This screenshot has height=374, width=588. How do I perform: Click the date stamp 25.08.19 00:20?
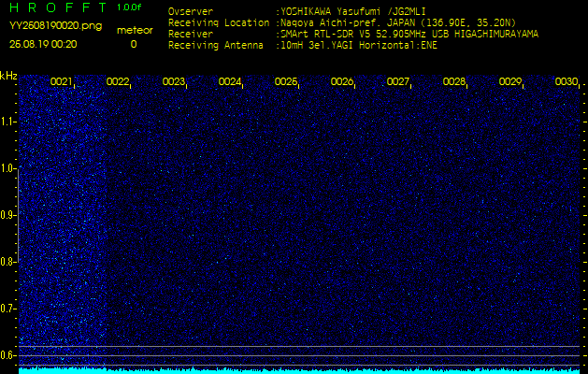click(43, 44)
